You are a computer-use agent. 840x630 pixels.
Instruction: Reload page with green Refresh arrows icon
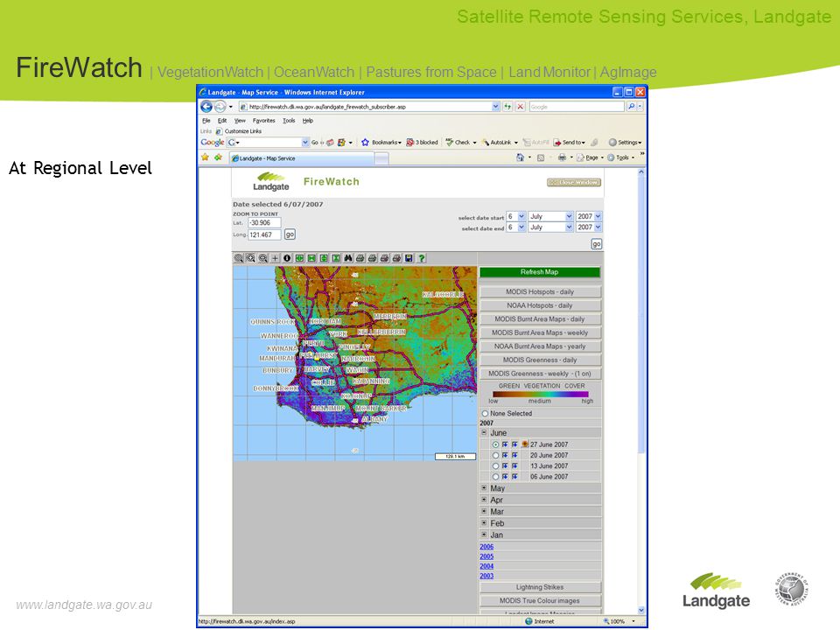[507, 107]
